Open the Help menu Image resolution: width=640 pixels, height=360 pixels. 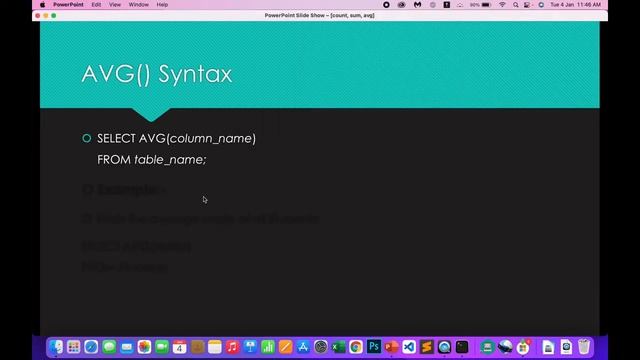pos(162,5)
